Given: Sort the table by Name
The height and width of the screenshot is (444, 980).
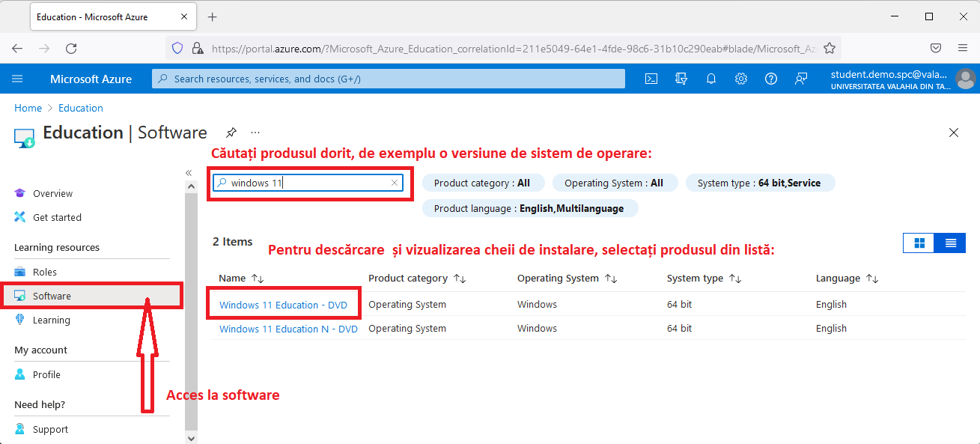Looking at the screenshot, I should (x=258, y=279).
